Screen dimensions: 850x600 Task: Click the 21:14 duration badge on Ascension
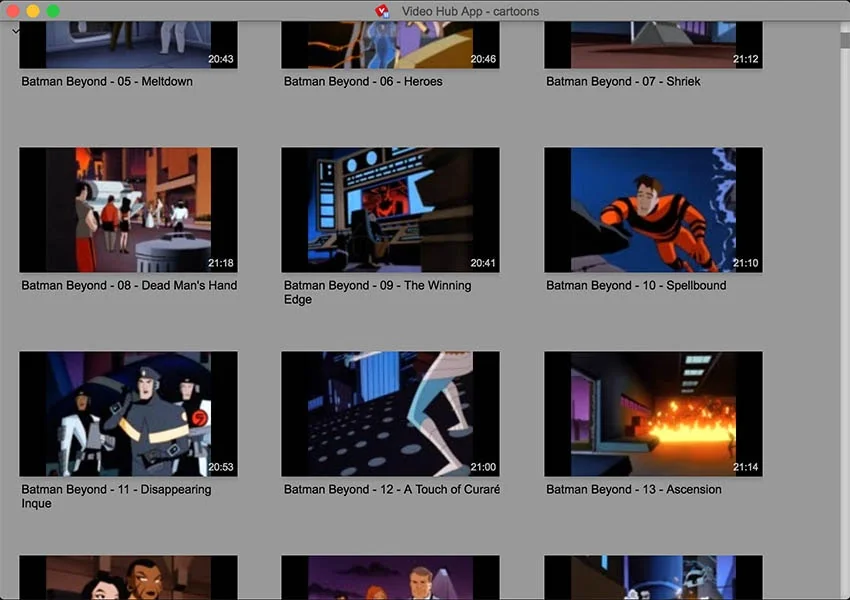point(744,467)
